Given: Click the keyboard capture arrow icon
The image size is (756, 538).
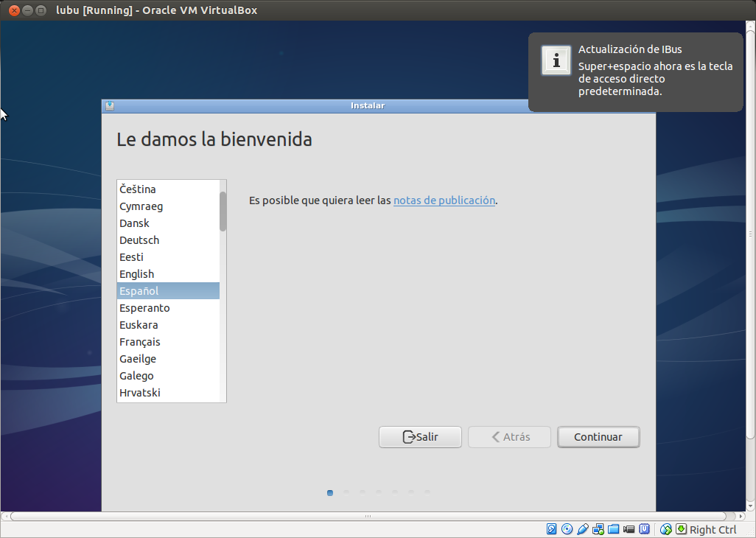Looking at the screenshot, I should [681, 529].
